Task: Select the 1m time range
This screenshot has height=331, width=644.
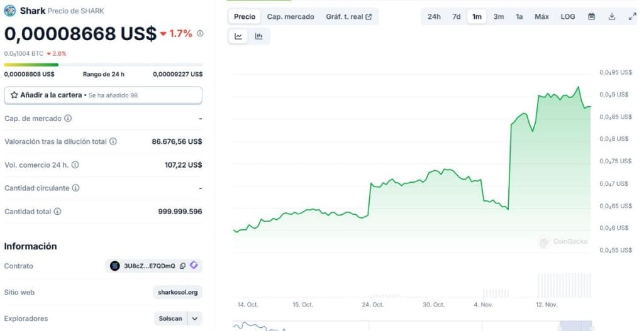Action: [x=477, y=17]
